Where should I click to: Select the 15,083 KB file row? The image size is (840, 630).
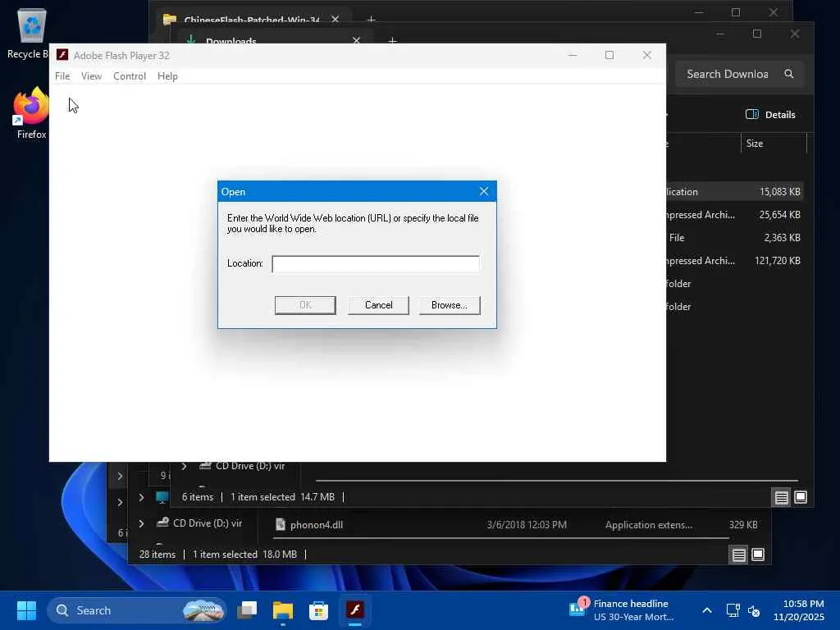point(734,192)
